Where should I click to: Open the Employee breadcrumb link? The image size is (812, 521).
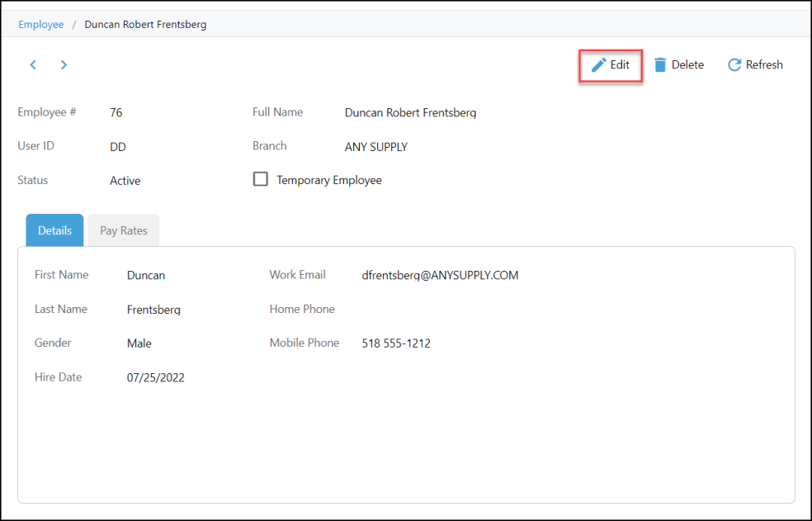(41, 25)
